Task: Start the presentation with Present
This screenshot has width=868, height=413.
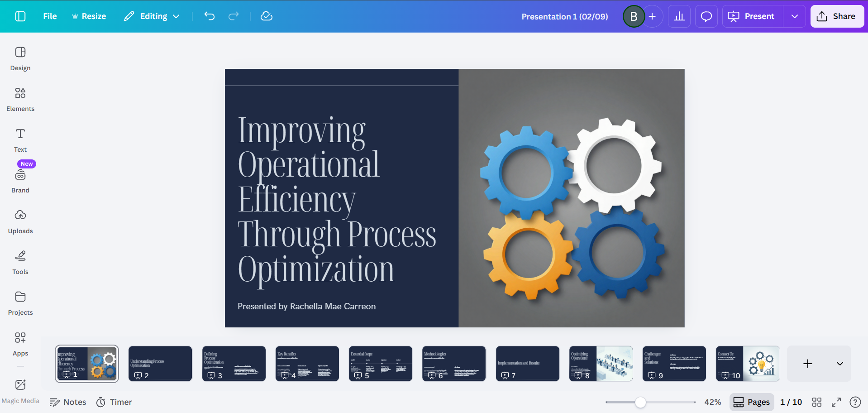Action: pyautogui.click(x=753, y=16)
